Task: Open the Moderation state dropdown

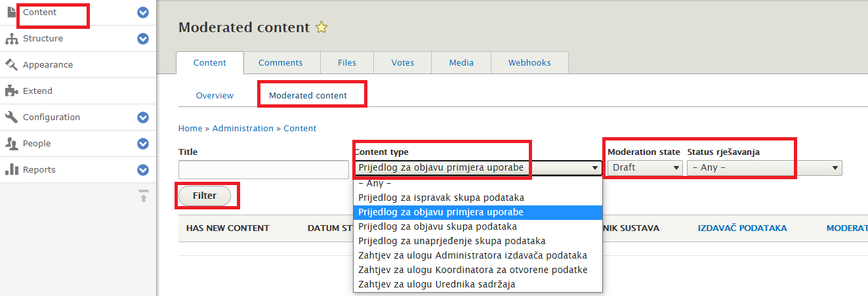Action: pyautogui.click(x=646, y=168)
